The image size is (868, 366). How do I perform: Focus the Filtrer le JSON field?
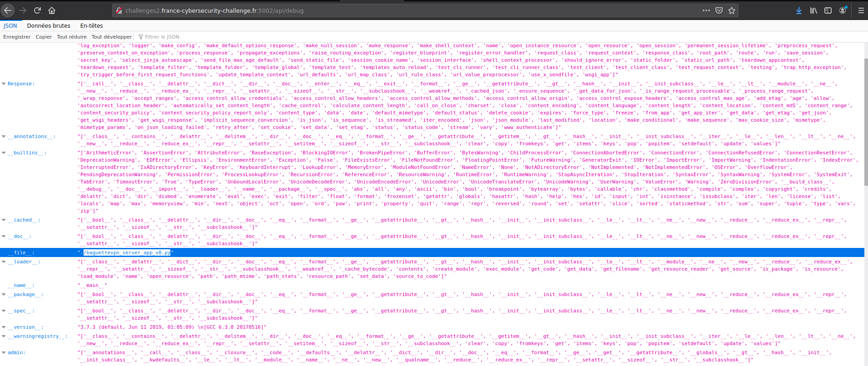(x=162, y=37)
